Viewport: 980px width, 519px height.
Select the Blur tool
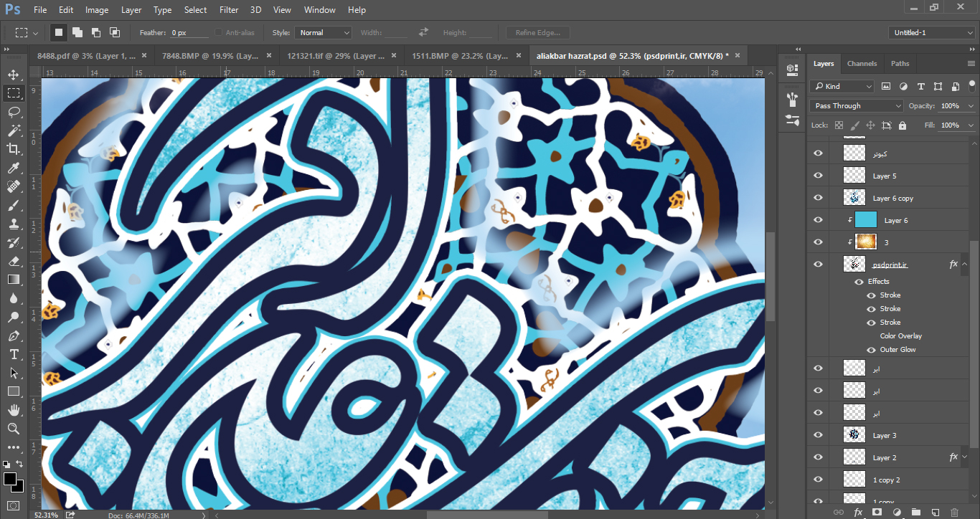pyautogui.click(x=14, y=298)
